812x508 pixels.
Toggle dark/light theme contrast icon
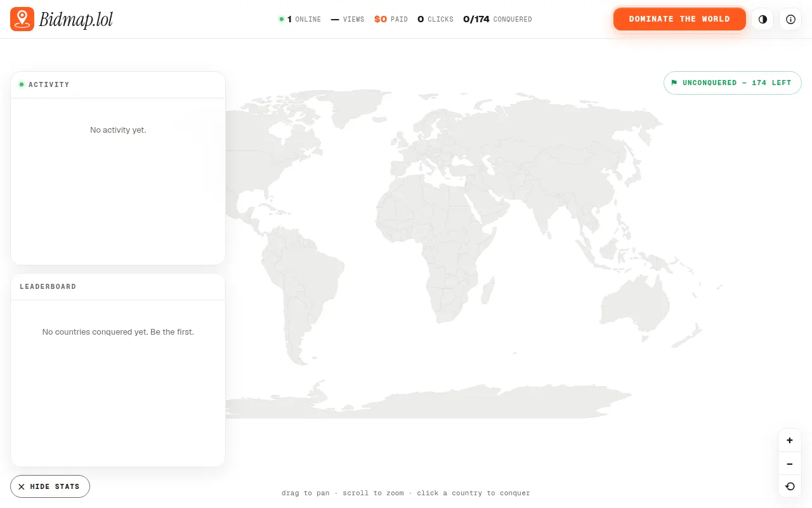763,19
